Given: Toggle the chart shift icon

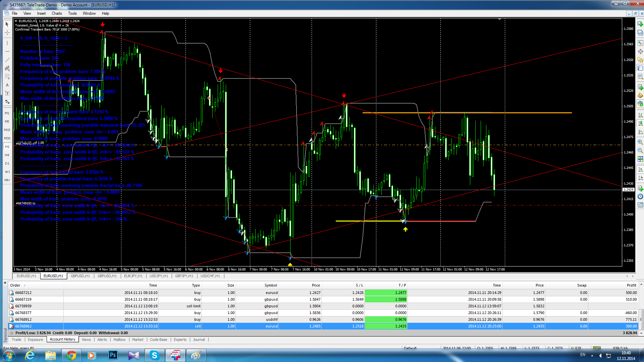Looking at the screenshot, I should (640, 178).
